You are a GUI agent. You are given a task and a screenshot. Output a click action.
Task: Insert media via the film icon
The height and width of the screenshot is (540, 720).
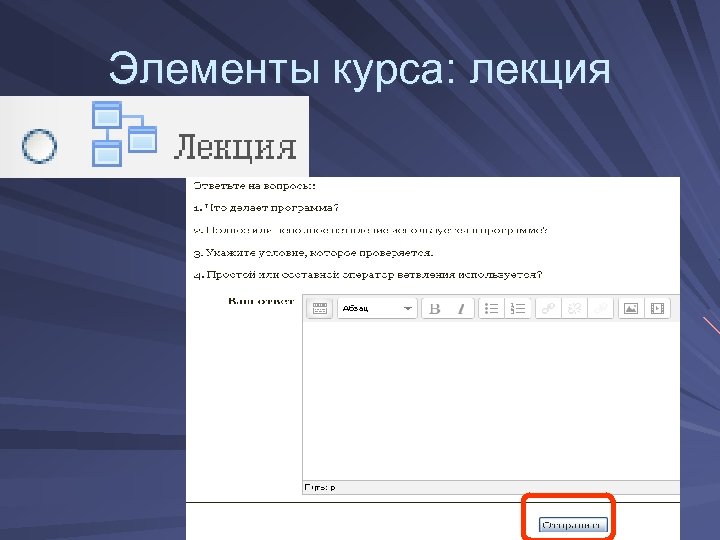click(657, 308)
